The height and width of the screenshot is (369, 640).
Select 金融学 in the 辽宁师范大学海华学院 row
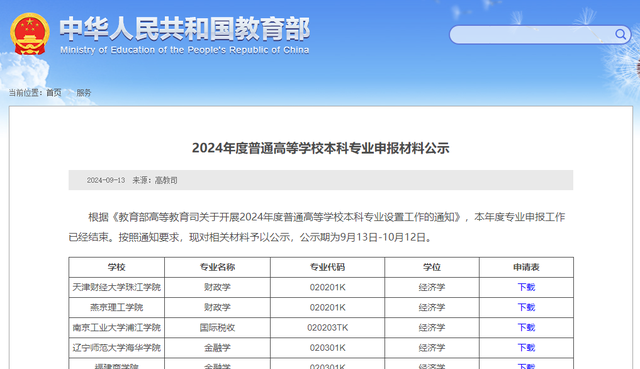(x=217, y=348)
